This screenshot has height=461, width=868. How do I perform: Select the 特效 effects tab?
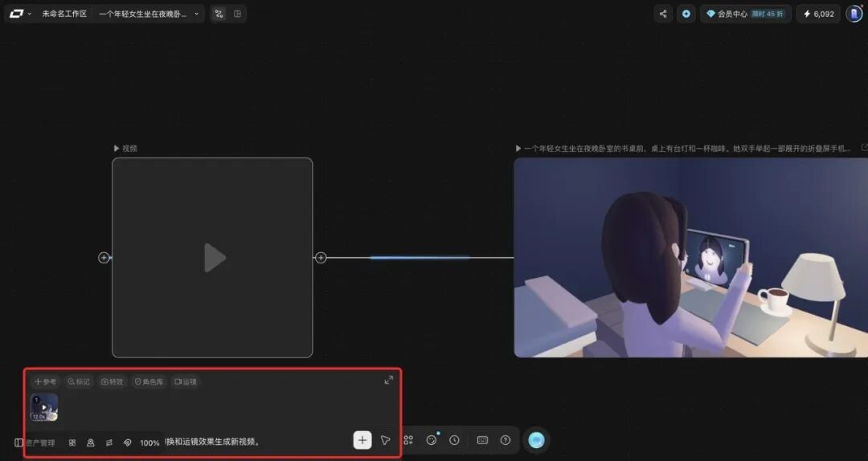point(112,381)
